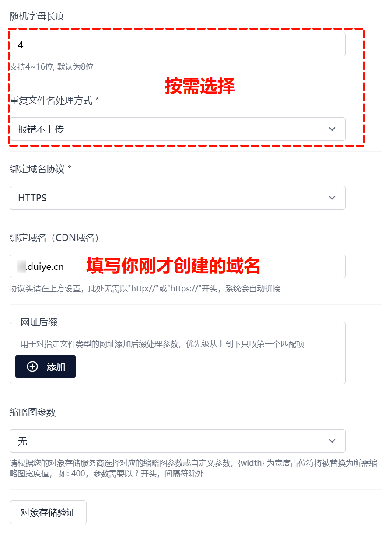Open the 缩略图参数 dropdown showing 无
This screenshot has width=392, height=538.
click(x=177, y=441)
